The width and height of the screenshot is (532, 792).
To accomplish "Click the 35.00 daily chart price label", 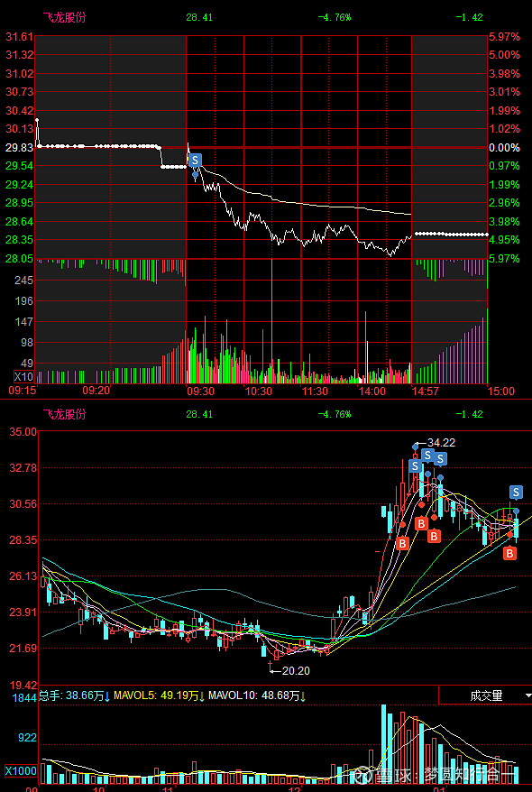I will pyautogui.click(x=23, y=432).
